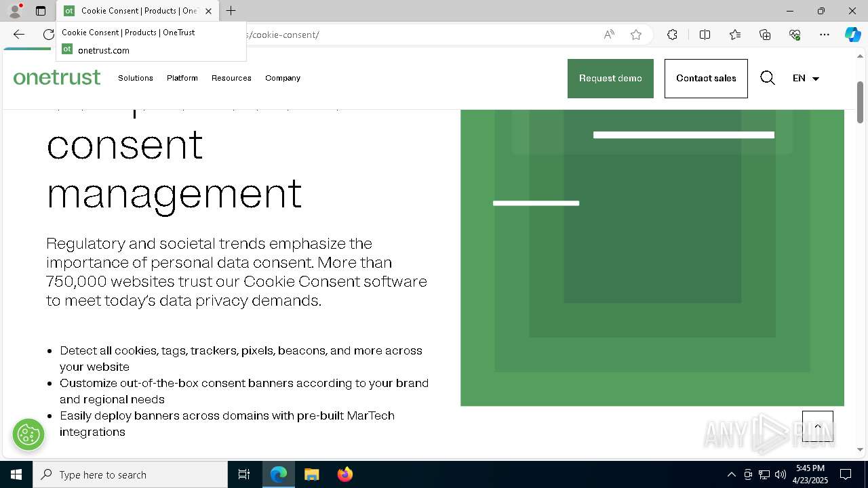
Task: Open Collections panel
Action: (x=765, y=35)
